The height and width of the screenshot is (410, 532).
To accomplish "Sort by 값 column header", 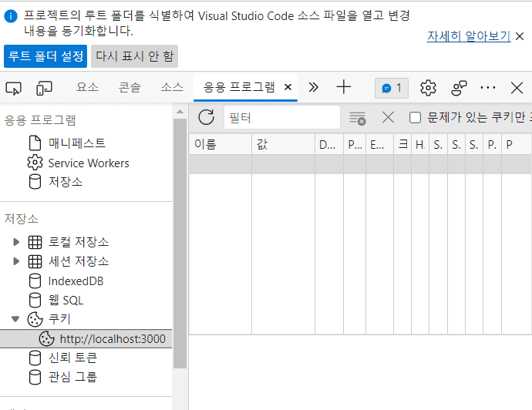I will [283, 144].
